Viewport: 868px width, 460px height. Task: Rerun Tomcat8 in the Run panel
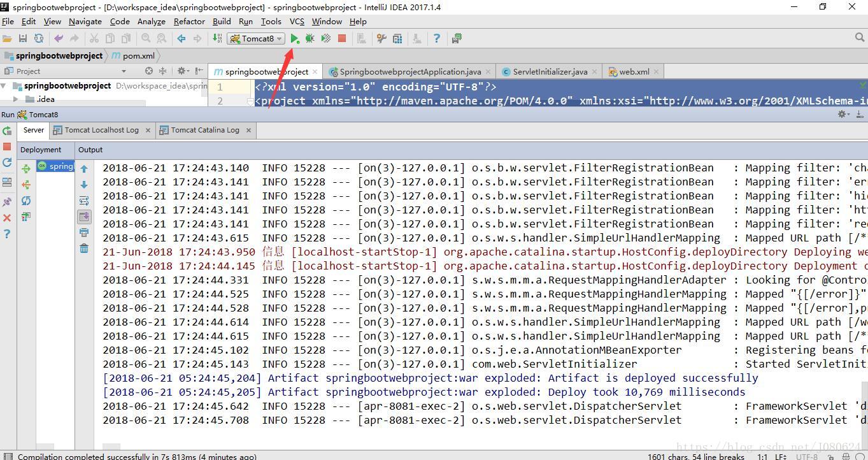[x=7, y=131]
